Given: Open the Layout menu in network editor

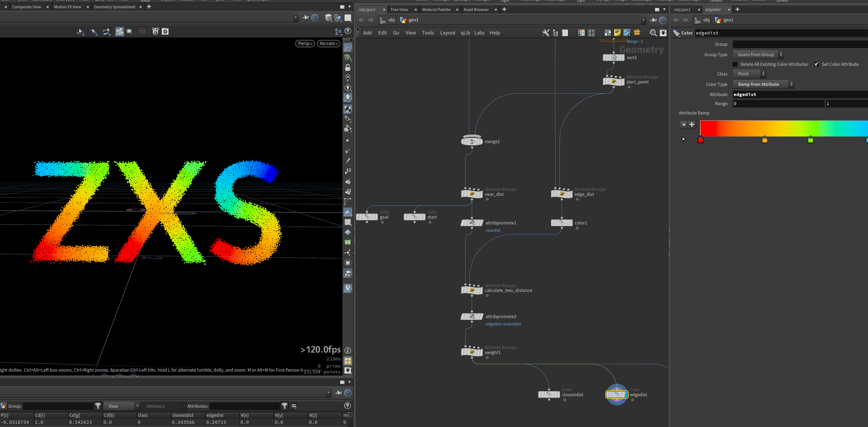Looking at the screenshot, I should coord(447,33).
